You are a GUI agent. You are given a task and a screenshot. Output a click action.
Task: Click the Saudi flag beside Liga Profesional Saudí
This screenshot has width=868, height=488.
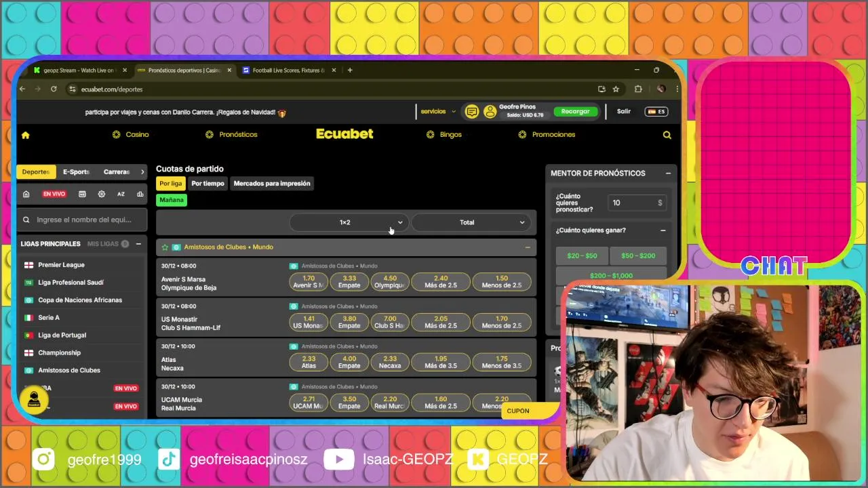[x=28, y=283]
